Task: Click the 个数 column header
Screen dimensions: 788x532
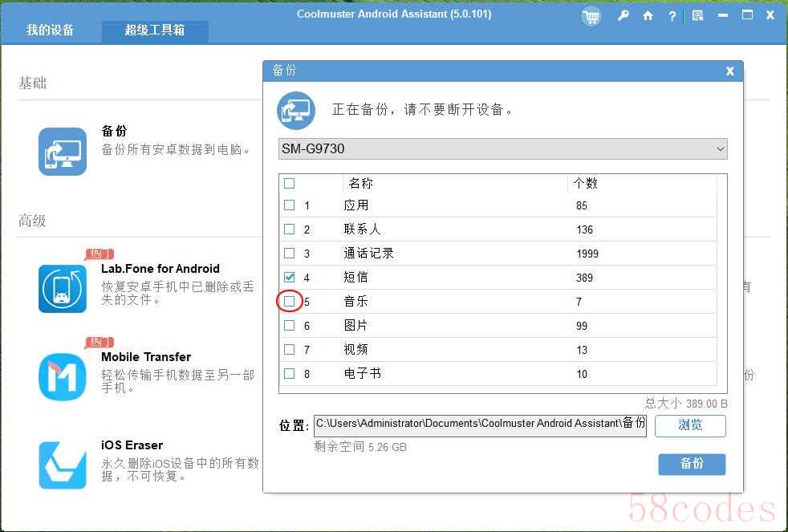Action: click(x=586, y=184)
